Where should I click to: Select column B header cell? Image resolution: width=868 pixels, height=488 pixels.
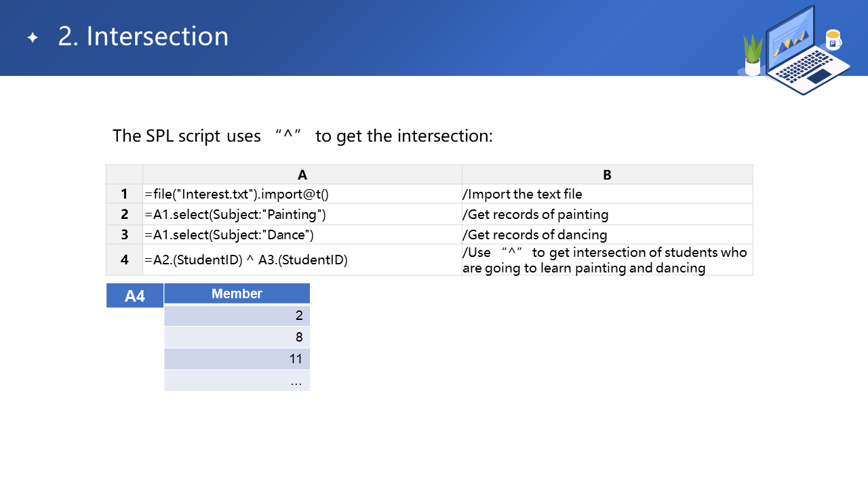pos(607,175)
